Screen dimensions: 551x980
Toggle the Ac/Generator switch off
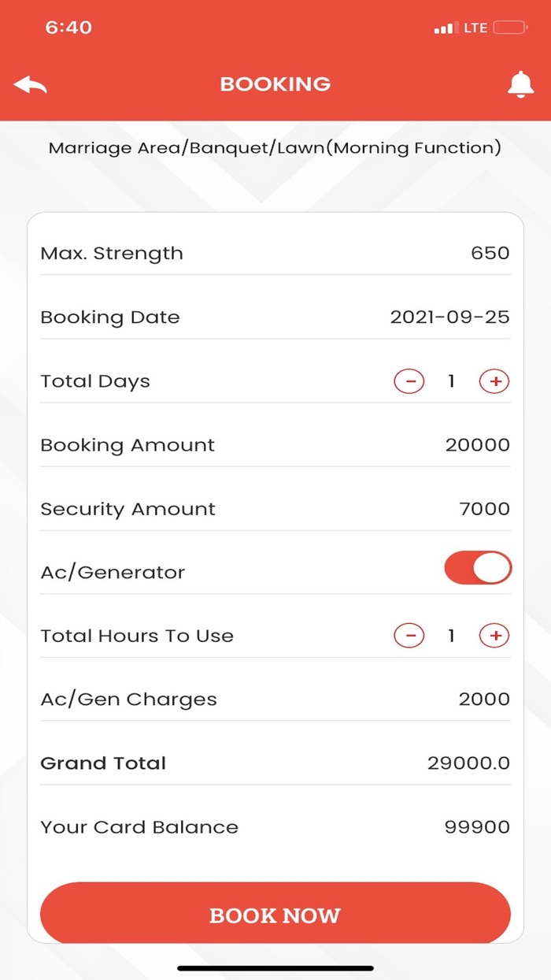coord(478,568)
